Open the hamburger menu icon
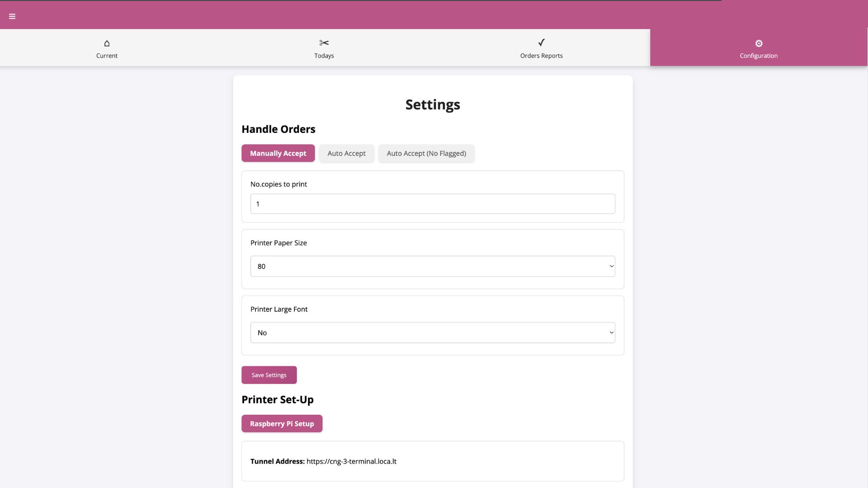This screenshot has width=868, height=488. [12, 16]
